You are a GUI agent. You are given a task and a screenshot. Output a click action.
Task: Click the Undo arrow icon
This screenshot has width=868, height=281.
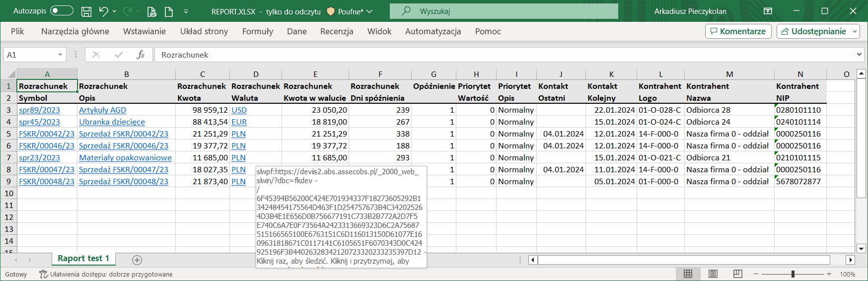tap(103, 11)
